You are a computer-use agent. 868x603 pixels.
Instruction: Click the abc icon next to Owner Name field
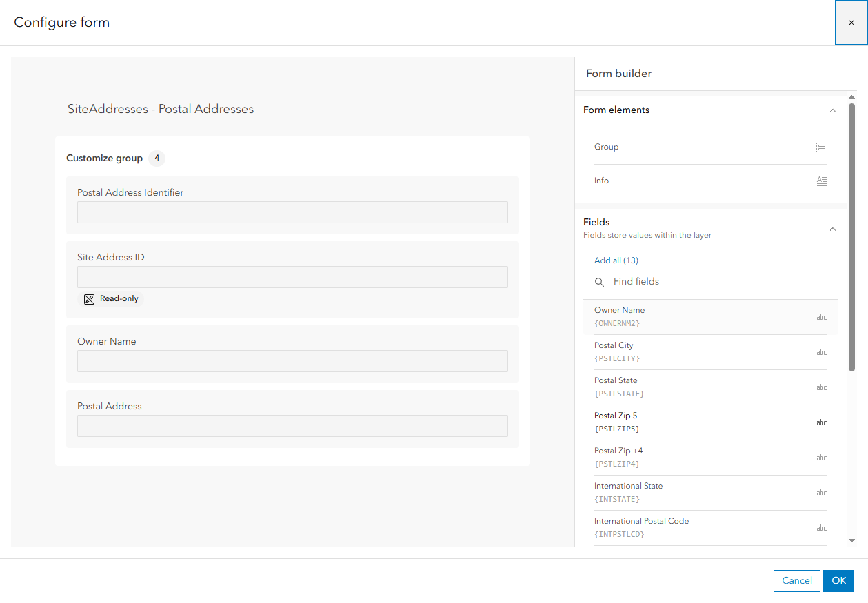[821, 316]
